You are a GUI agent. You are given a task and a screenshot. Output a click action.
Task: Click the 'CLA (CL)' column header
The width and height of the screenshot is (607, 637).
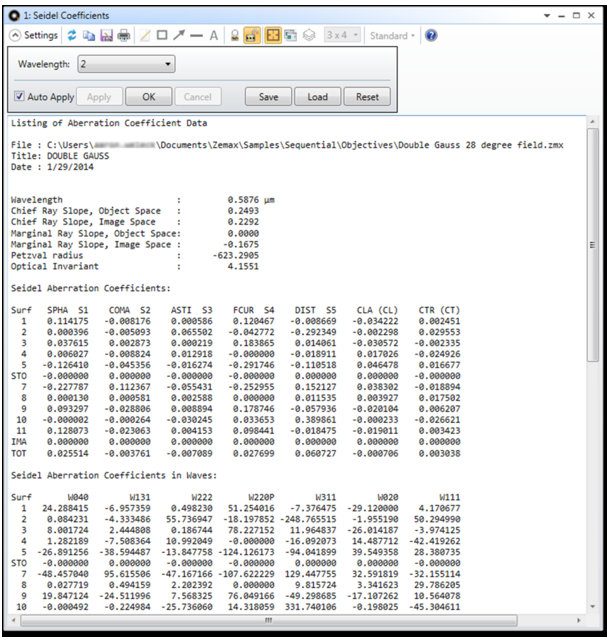coord(377,310)
